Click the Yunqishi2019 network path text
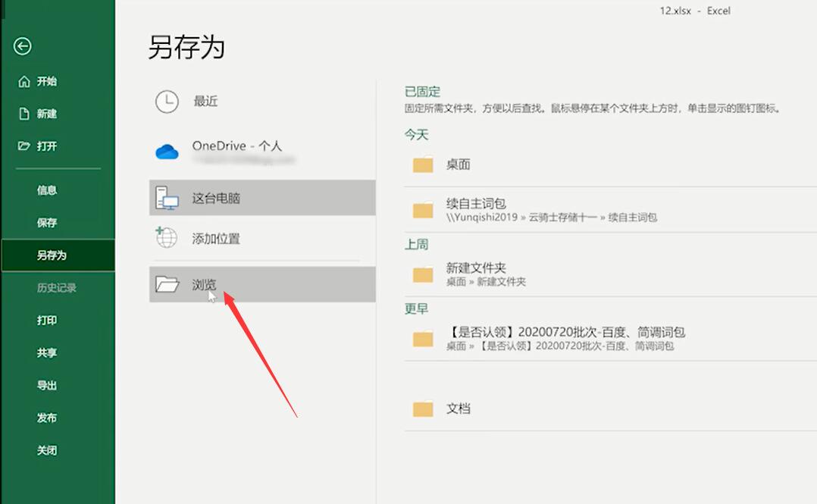 pos(551,218)
